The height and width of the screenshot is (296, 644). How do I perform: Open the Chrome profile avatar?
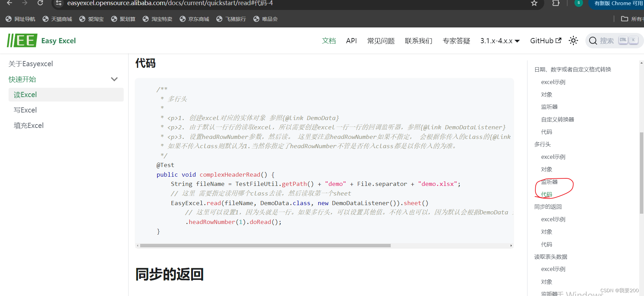579,3
